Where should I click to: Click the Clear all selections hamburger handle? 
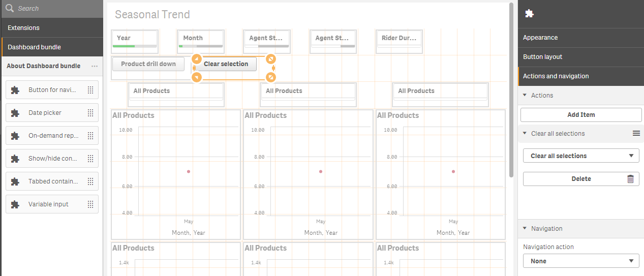tap(636, 133)
